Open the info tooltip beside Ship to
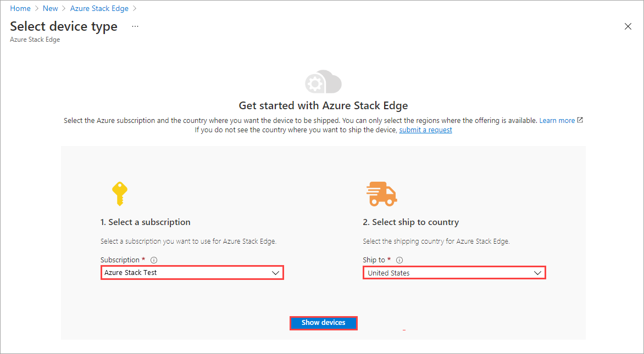644x354 pixels. 399,260
